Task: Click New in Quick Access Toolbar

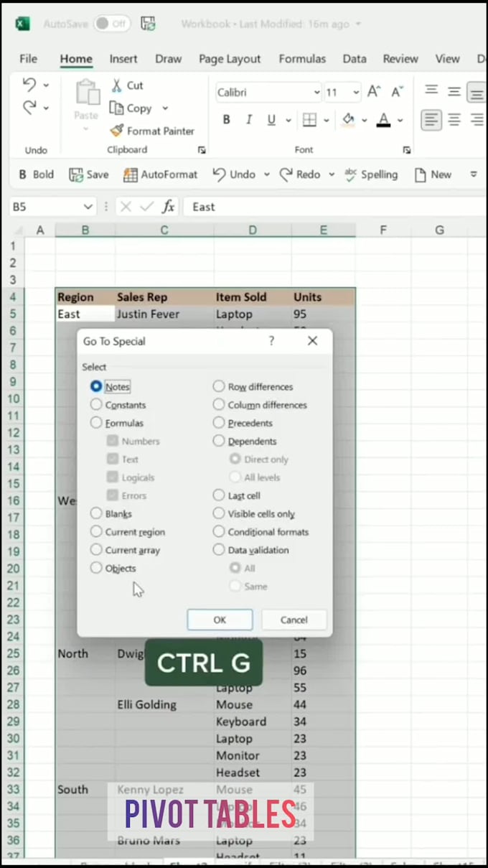Action: pos(433,174)
